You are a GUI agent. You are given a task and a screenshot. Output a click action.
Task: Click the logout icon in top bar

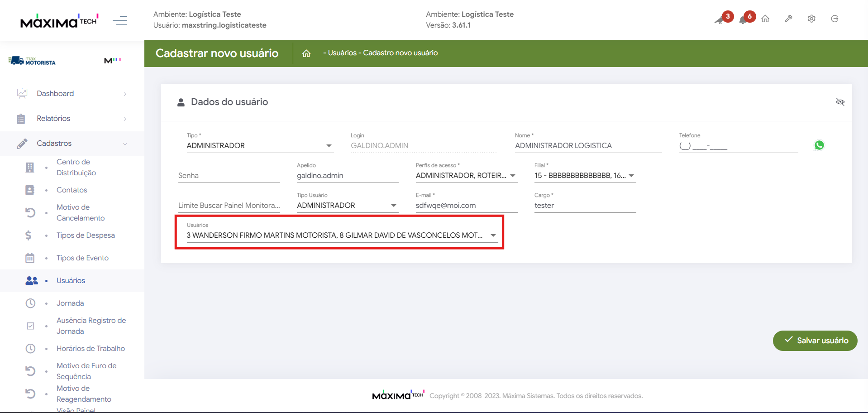pos(835,19)
